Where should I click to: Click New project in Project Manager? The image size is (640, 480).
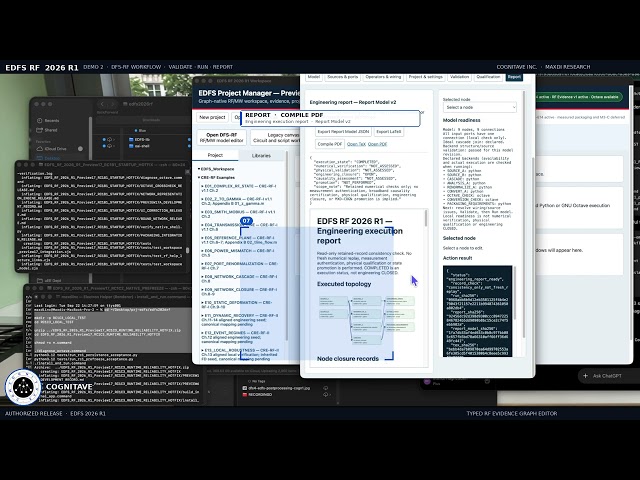click(212, 117)
